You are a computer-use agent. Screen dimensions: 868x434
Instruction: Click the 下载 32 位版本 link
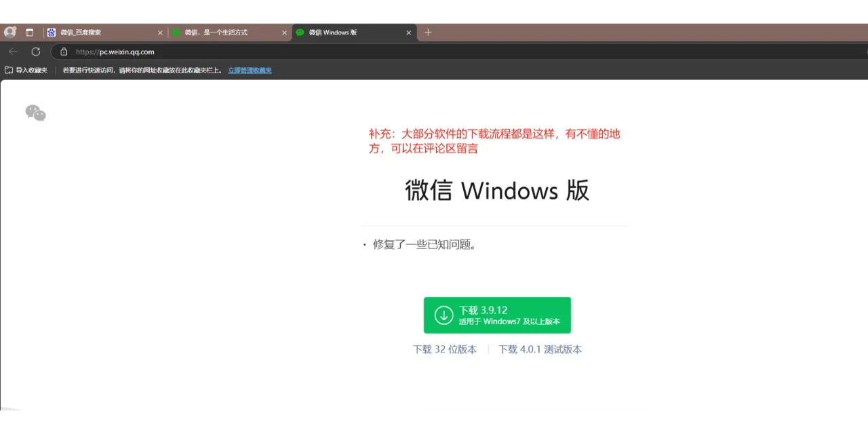[x=444, y=349]
